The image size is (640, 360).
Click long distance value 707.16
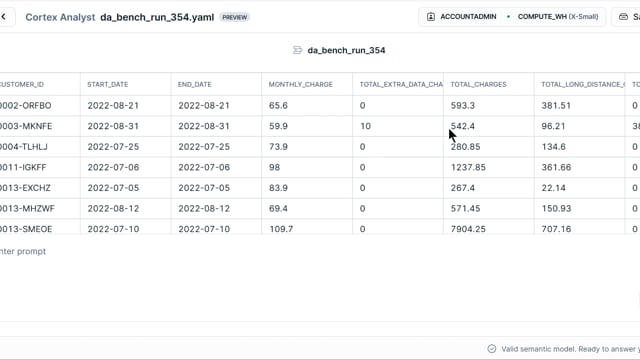pyautogui.click(x=556, y=229)
